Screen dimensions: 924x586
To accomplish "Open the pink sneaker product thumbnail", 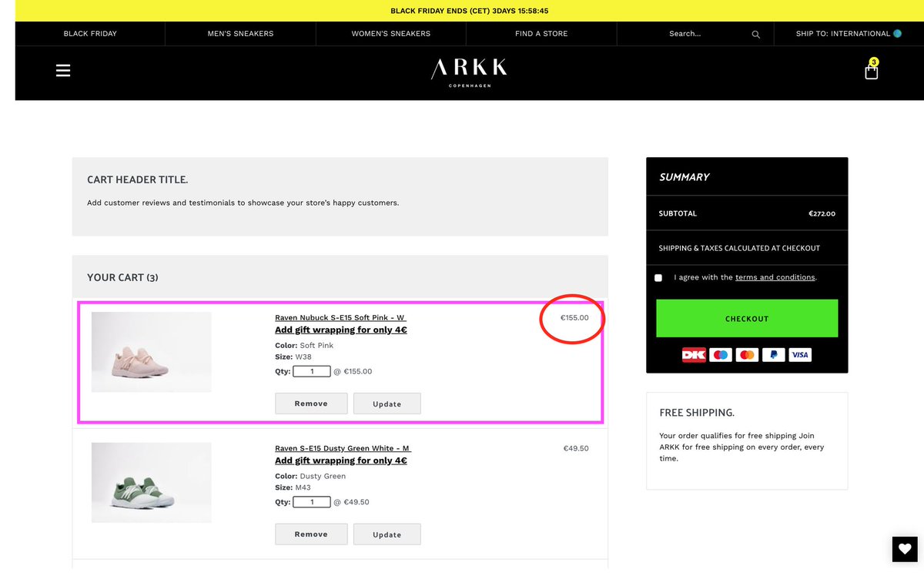I will (x=151, y=352).
